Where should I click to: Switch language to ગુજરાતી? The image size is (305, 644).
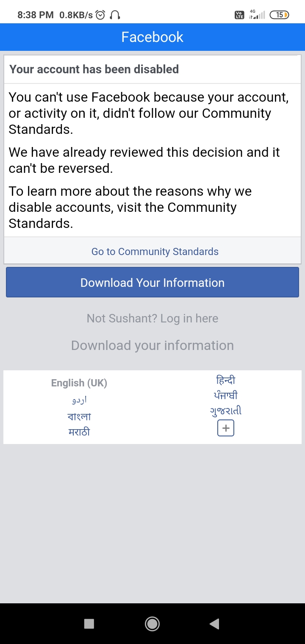pyautogui.click(x=225, y=411)
